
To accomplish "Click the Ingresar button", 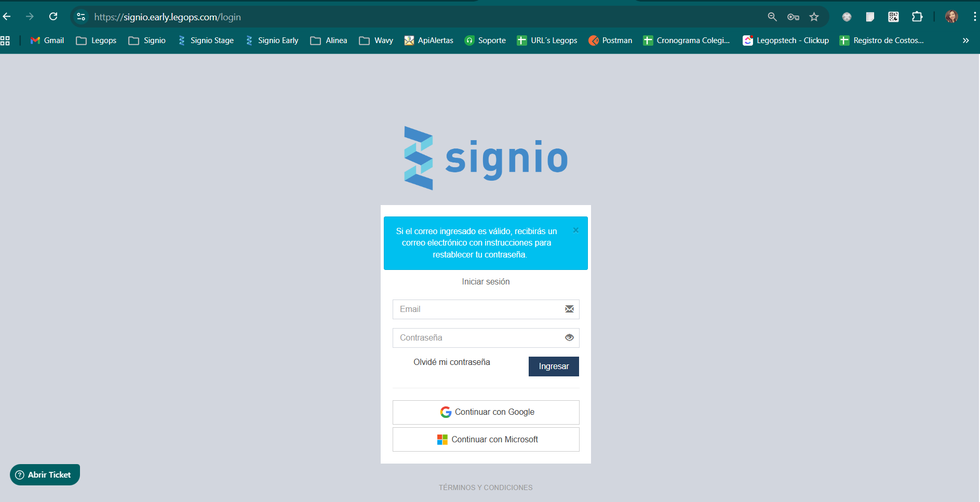I will tap(554, 367).
